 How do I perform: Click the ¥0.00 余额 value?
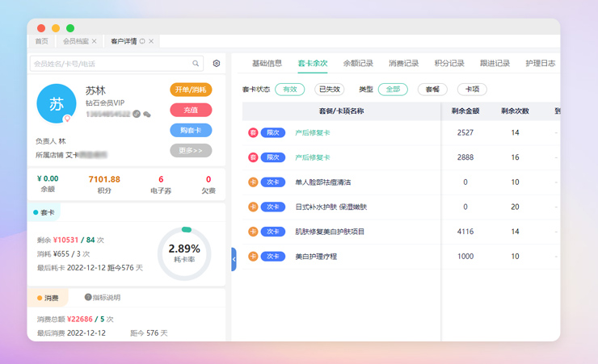tap(48, 178)
